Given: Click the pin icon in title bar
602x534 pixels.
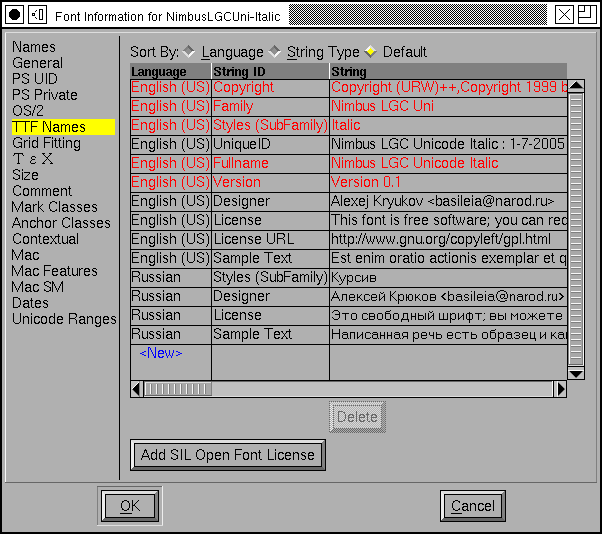Looking at the screenshot, I should (37, 14).
